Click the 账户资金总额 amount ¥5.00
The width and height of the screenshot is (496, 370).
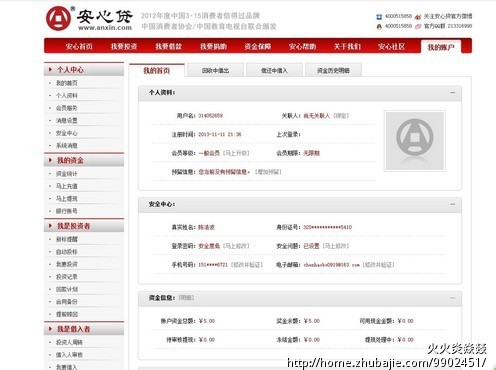(x=207, y=321)
